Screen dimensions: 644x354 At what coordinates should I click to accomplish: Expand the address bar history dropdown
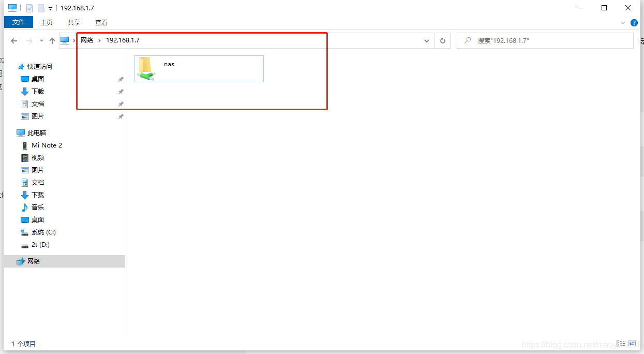pos(427,40)
